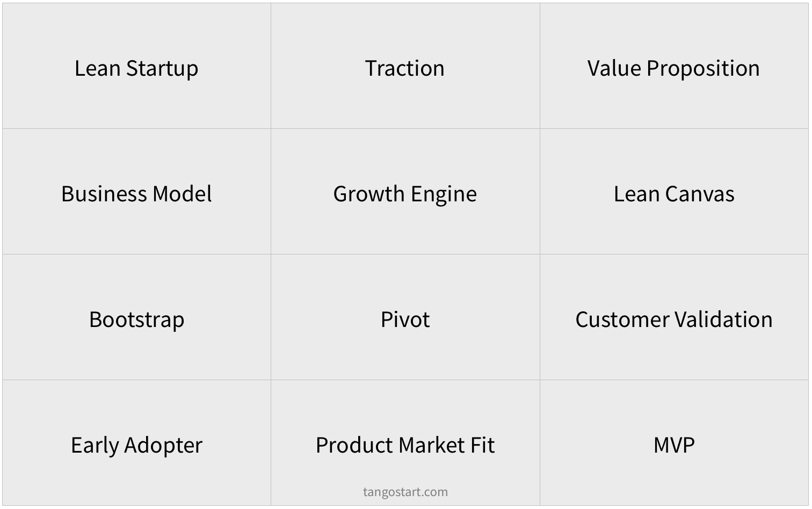Screen dimensions: 812x509
Task: Click the word Validation
Action: point(723,319)
